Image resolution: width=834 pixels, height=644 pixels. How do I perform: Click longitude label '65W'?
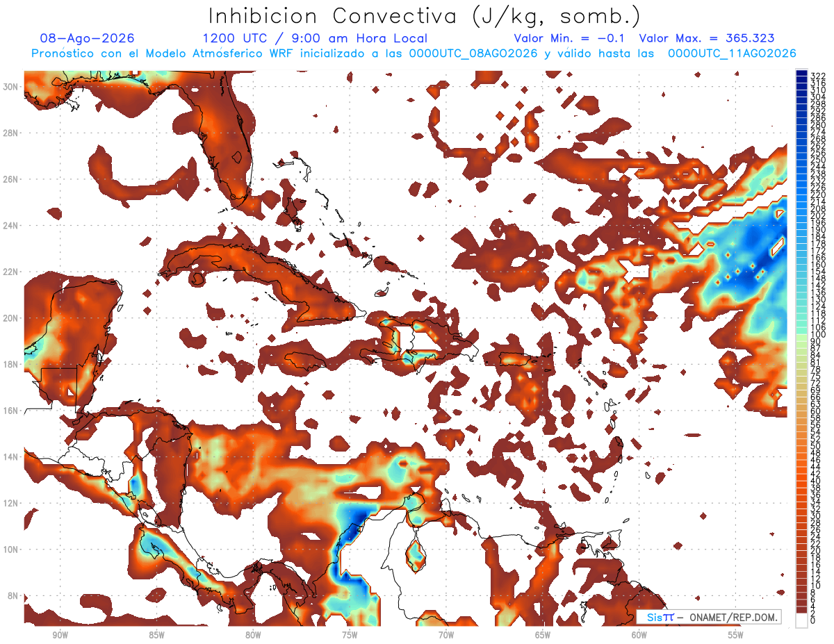[543, 634]
